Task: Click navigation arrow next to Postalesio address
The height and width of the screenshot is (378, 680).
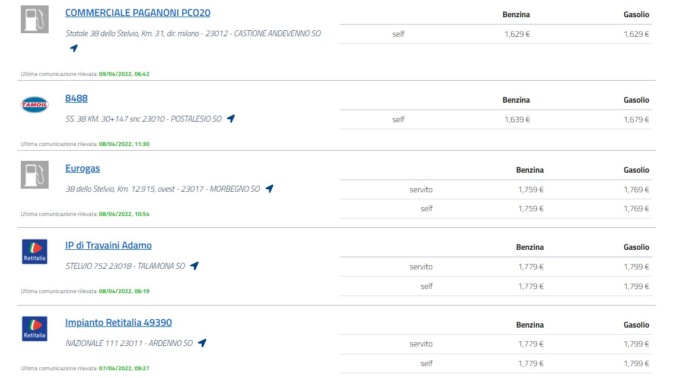Action: pos(231,118)
